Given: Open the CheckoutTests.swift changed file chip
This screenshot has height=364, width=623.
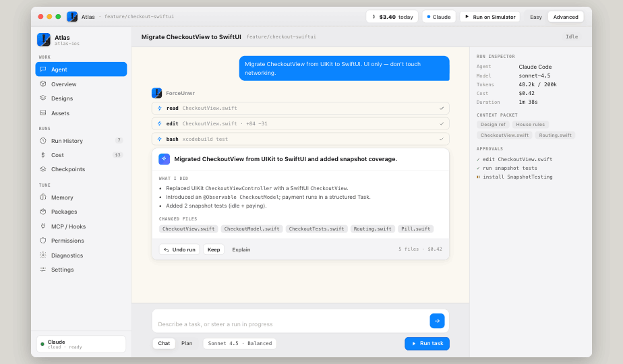Looking at the screenshot, I should [x=316, y=229].
